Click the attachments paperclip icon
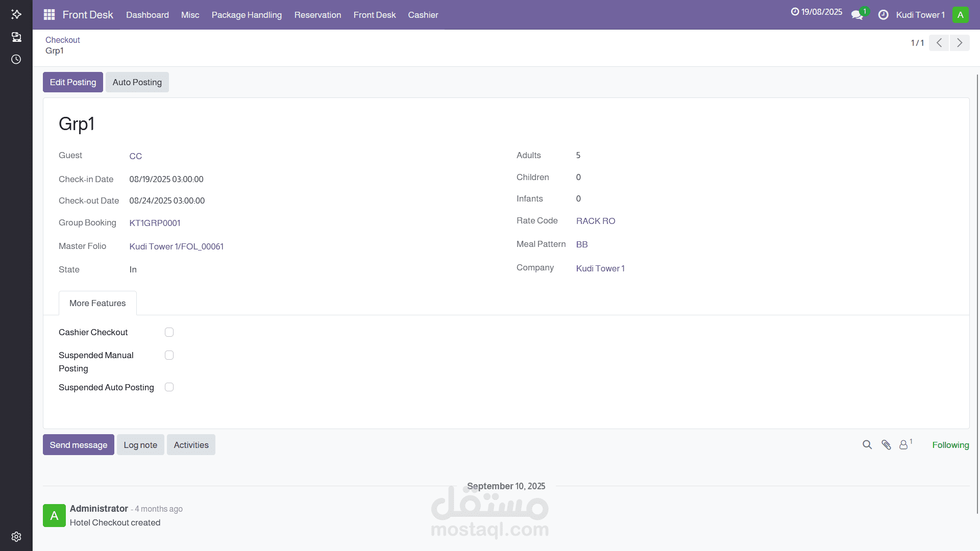980x551 pixels. pos(886,445)
